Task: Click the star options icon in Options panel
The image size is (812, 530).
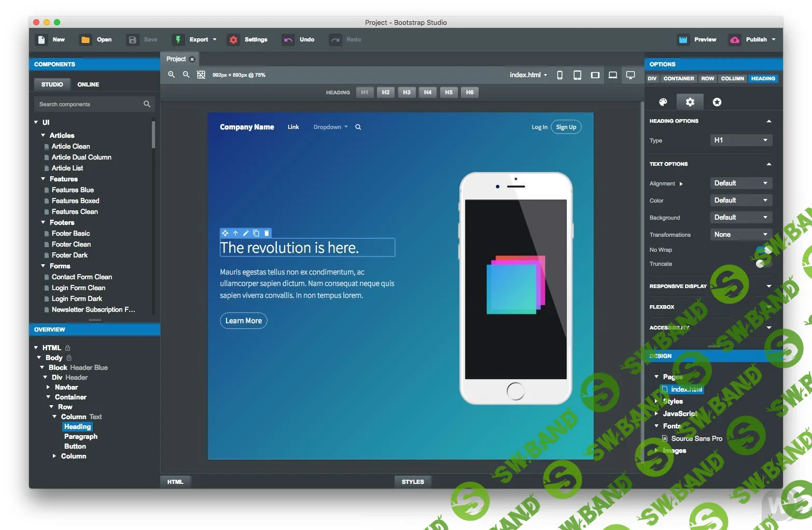Action: (717, 102)
